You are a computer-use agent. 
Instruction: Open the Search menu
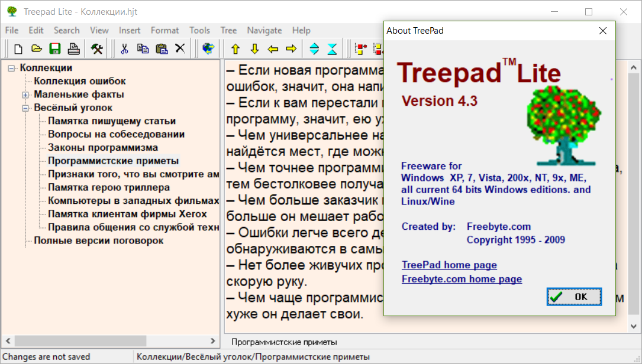click(x=66, y=30)
